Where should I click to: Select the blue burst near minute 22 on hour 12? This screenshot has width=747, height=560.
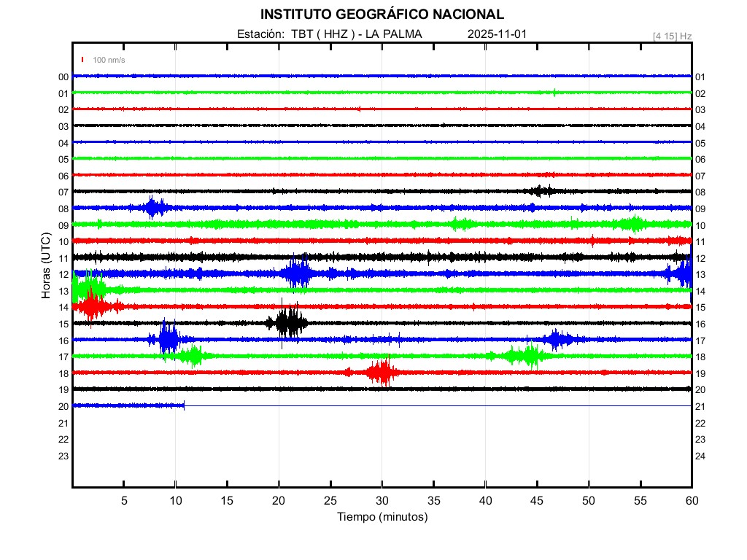pyautogui.click(x=298, y=273)
